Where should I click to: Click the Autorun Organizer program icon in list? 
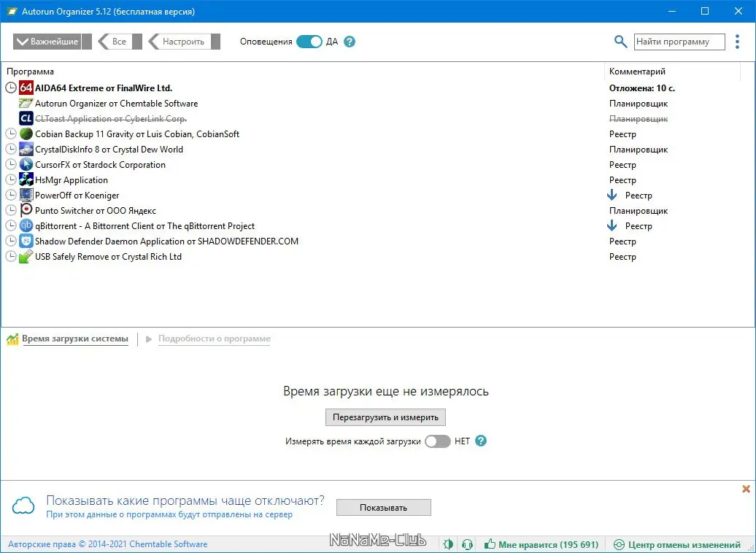(x=26, y=103)
